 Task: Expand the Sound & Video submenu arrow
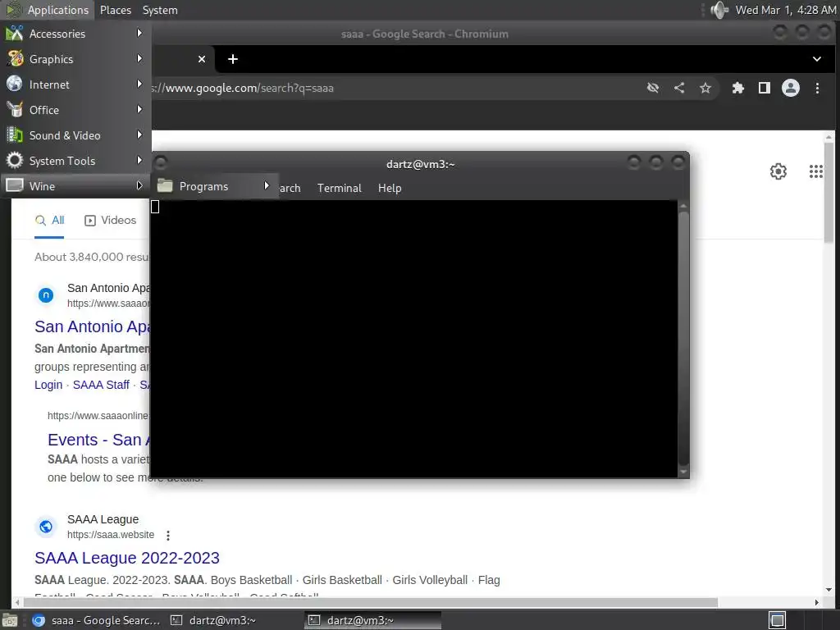(139, 135)
